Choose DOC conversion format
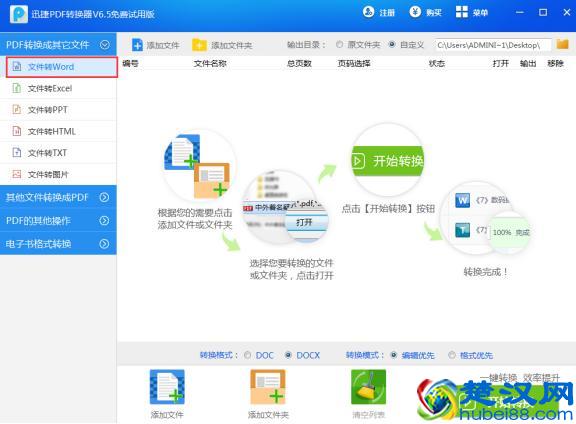The width and height of the screenshot is (576, 424). tap(248, 355)
